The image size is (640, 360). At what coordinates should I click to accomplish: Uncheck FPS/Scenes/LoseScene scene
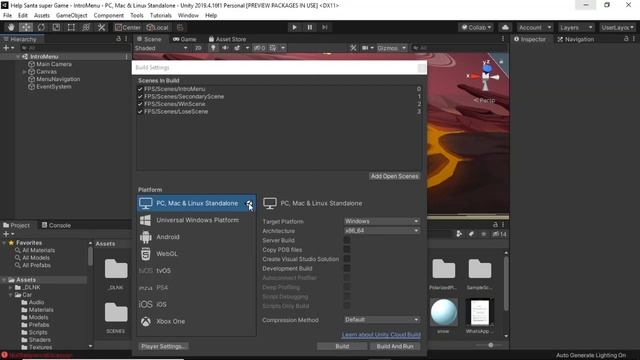(140, 112)
